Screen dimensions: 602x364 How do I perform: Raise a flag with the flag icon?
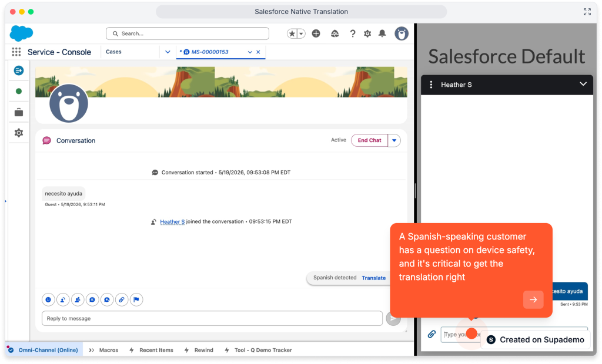coord(136,299)
